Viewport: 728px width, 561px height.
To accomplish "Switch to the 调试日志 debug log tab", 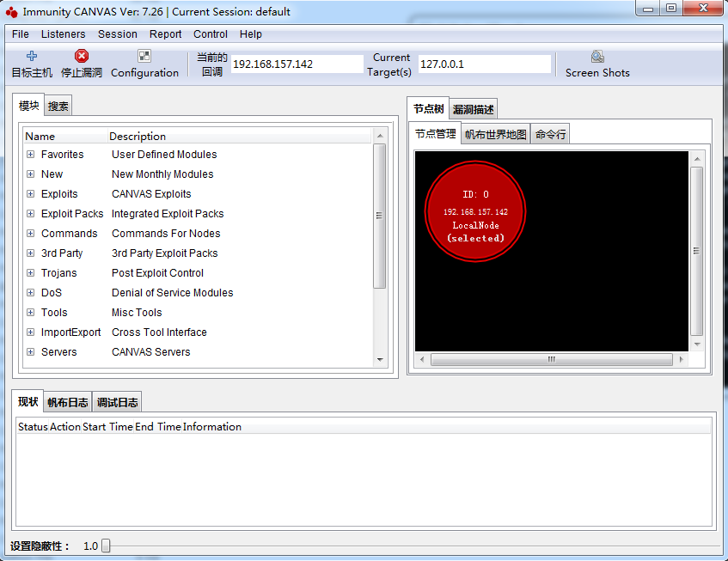I will (117, 402).
